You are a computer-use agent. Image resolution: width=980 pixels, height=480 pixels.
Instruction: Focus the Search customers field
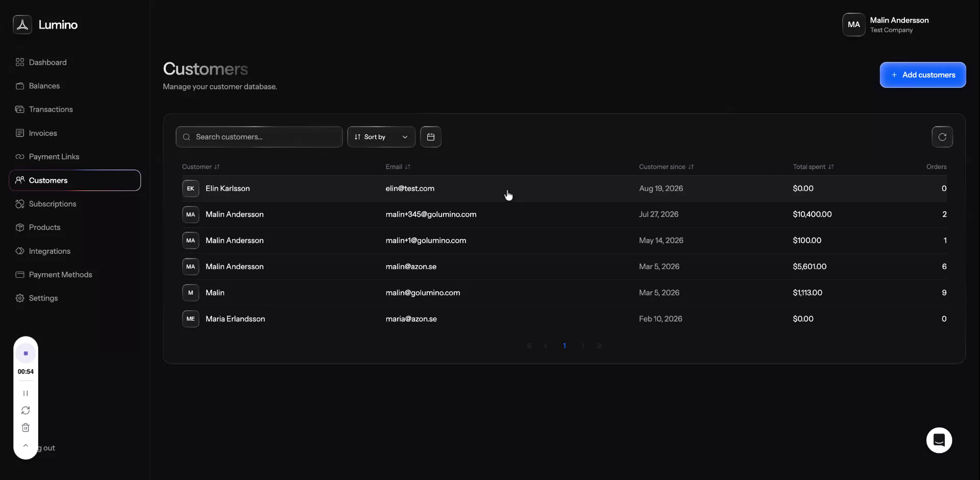[259, 137]
